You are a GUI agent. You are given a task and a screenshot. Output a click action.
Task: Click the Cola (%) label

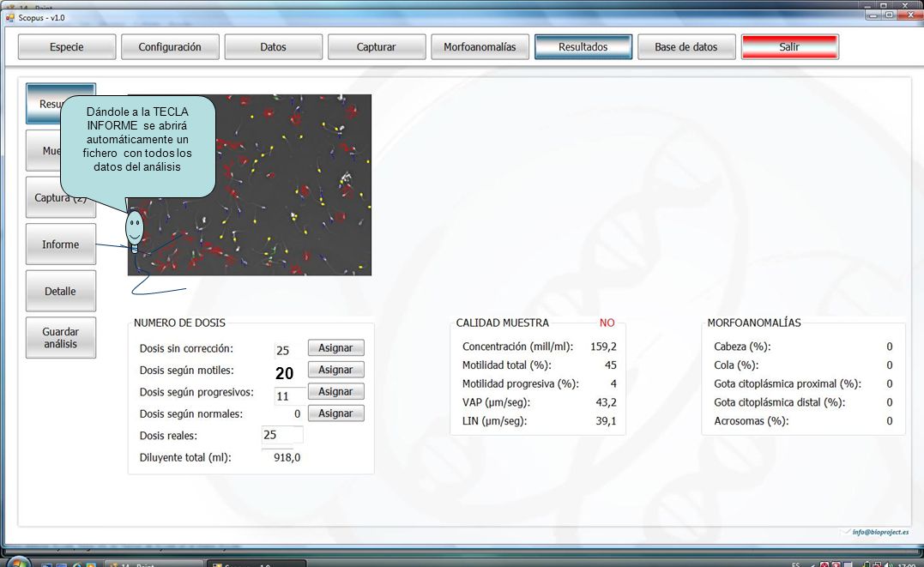pos(736,365)
